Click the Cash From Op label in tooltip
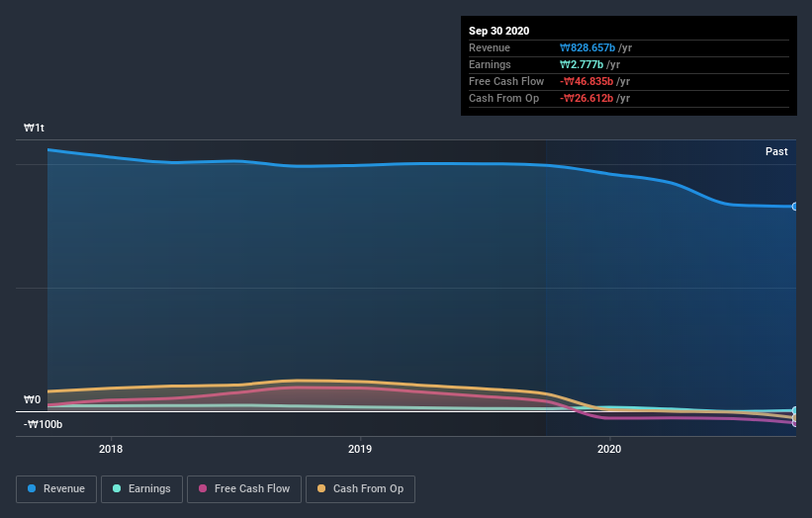 [x=503, y=98]
